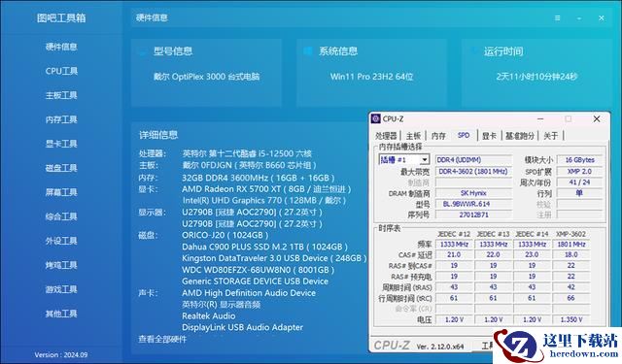Viewport: 622px width, 364px height.
Task: Click the 运行时间 uptime value
Action: pyautogui.click(x=536, y=77)
